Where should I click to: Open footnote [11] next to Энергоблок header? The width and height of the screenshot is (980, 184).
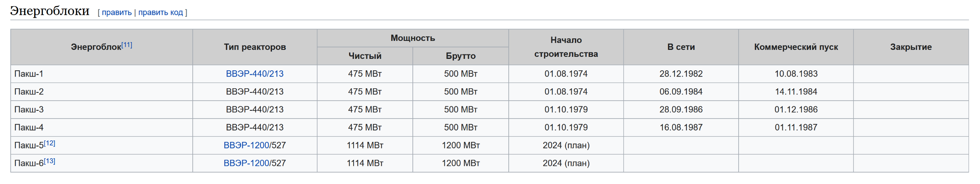pyautogui.click(x=127, y=45)
